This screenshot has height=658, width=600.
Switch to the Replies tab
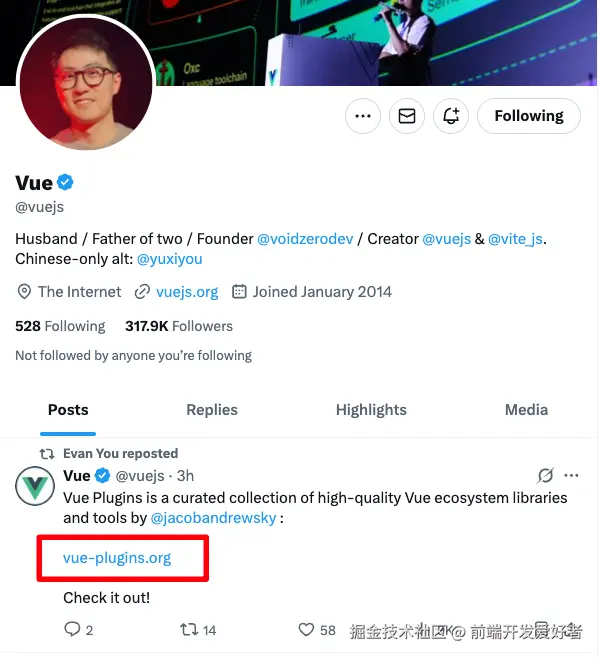click(x=212, y=410)
